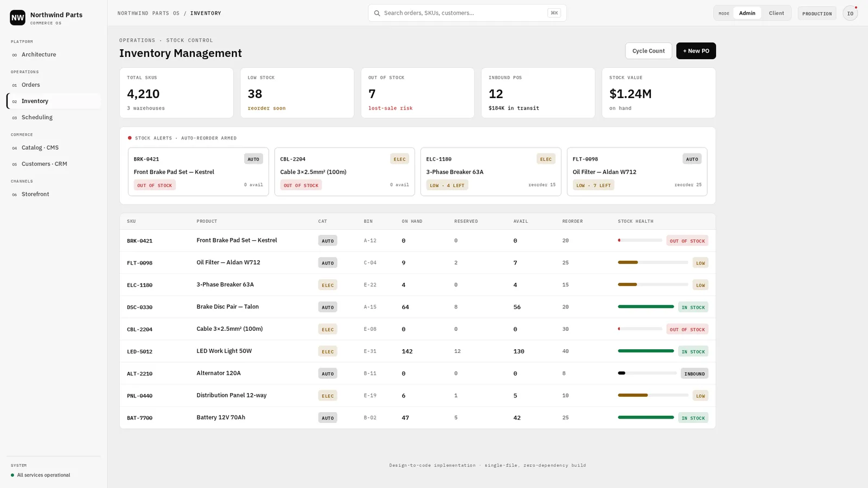Viewport: 868px width, 488px height.
Task: Click the Total SKUs 4,210 card
Action: click(x=176, y=93)
